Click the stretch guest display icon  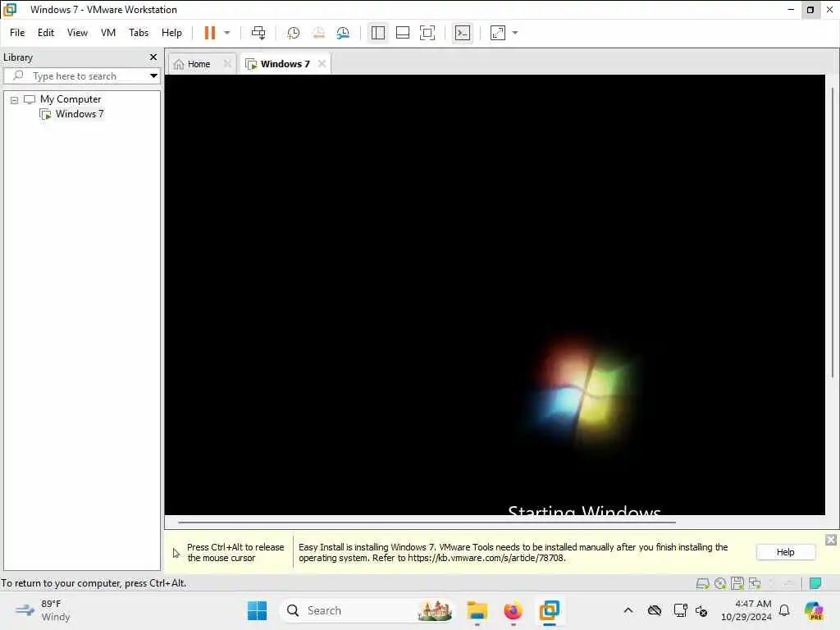(498, 33)
